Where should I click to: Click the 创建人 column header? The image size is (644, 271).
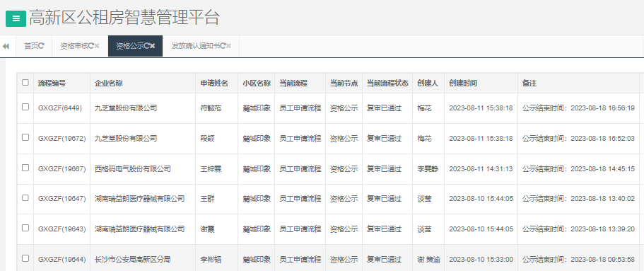point(428,83)
